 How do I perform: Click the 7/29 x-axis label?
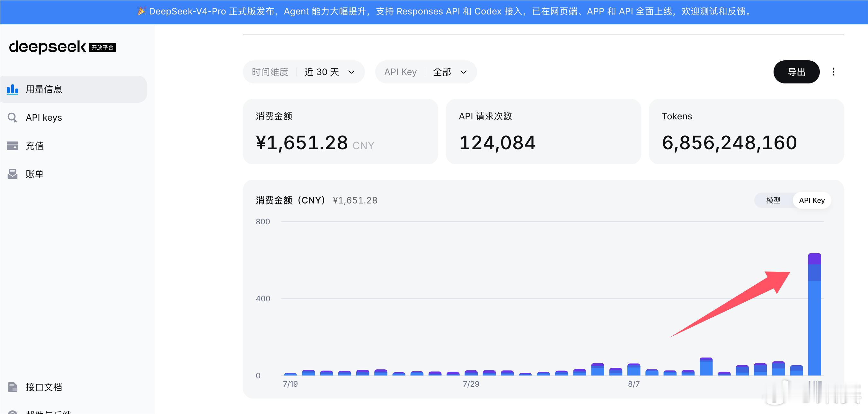pyautogui.click(x=471, y=384)
